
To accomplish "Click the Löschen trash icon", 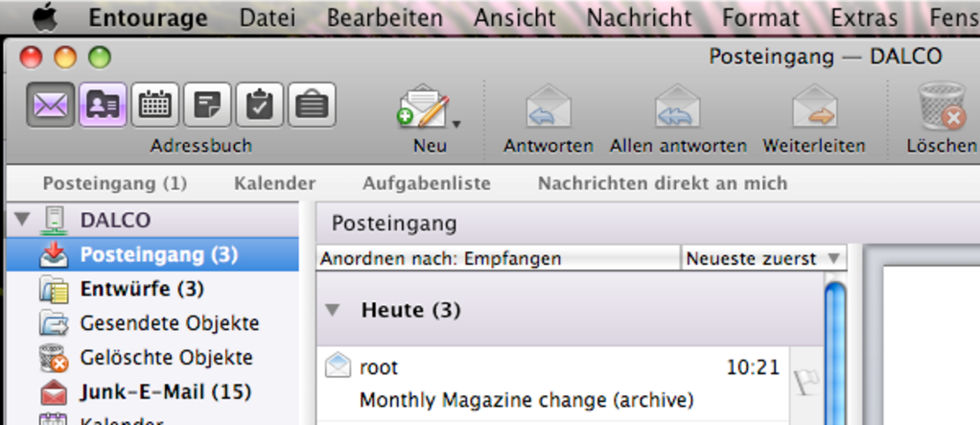I will (x=942, y=106).
